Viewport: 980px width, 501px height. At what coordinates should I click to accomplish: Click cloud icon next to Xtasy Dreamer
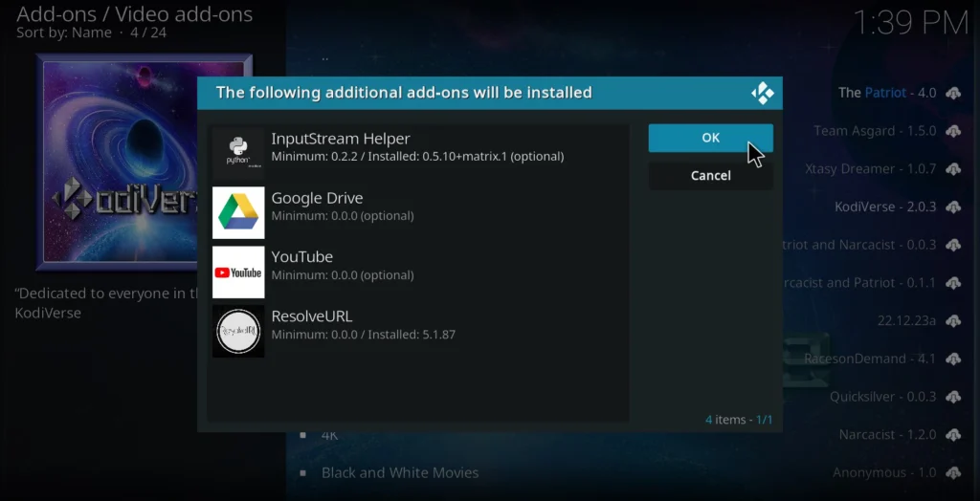click(953, 169)
